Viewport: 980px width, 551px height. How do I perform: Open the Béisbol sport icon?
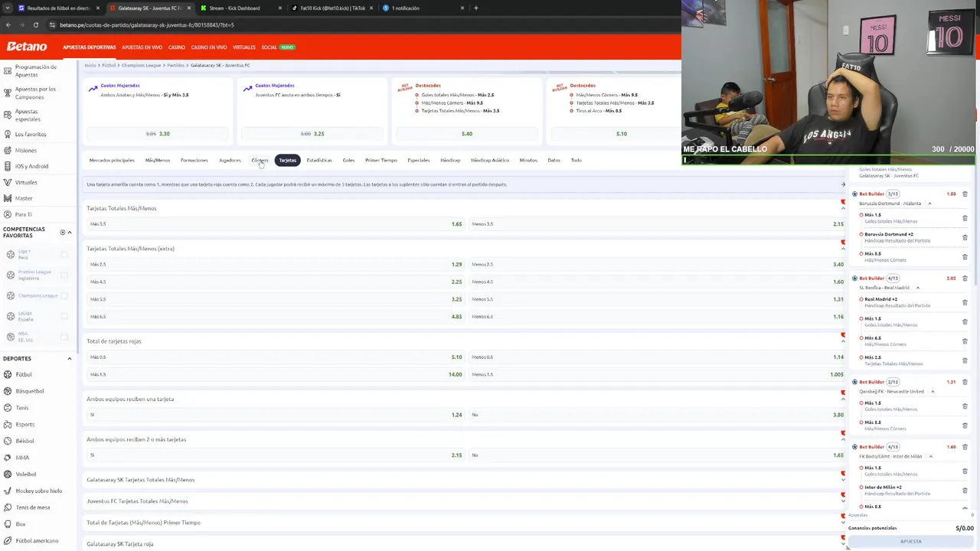coord(8,441)
